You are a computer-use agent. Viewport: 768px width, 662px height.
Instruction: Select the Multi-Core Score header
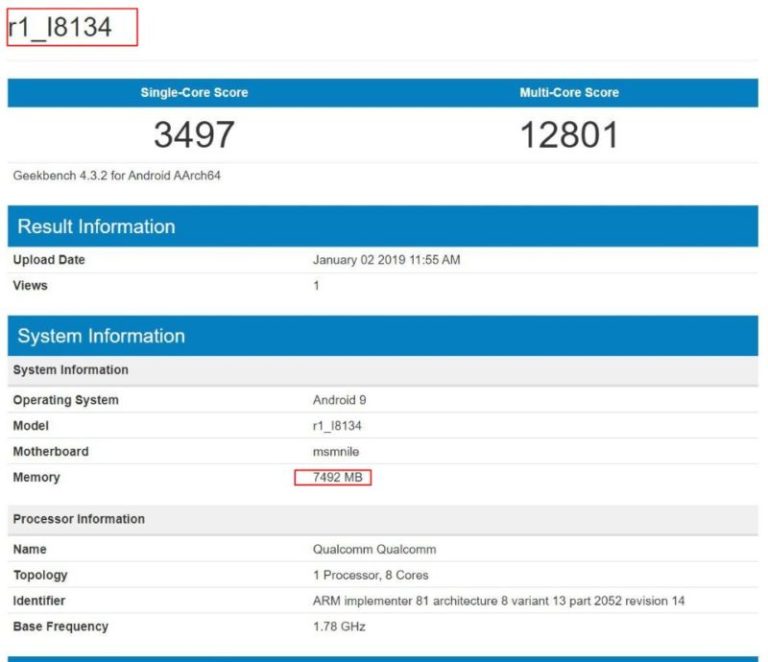point(569,93)
